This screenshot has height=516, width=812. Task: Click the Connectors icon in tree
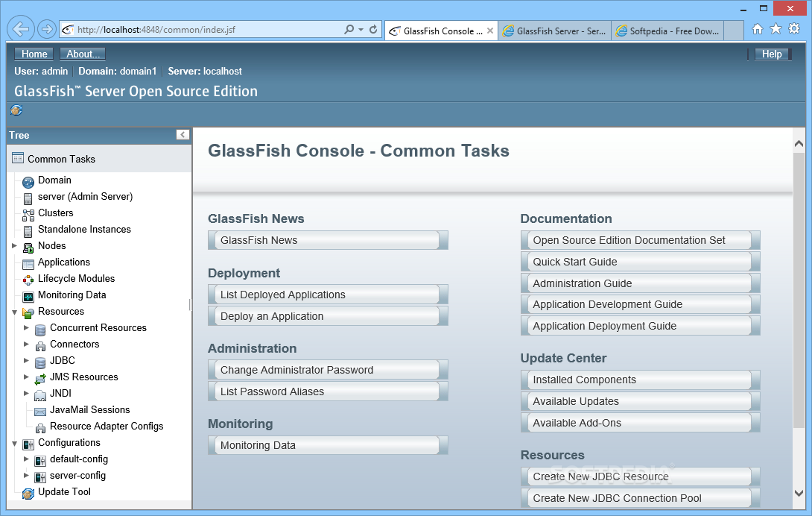(40, 346)
